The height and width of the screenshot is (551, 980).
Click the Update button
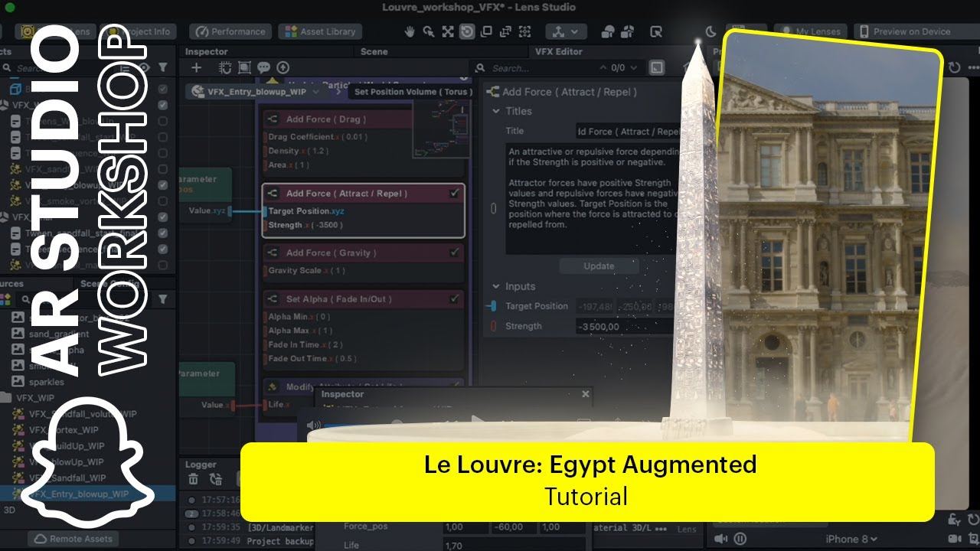pos(599,266)
